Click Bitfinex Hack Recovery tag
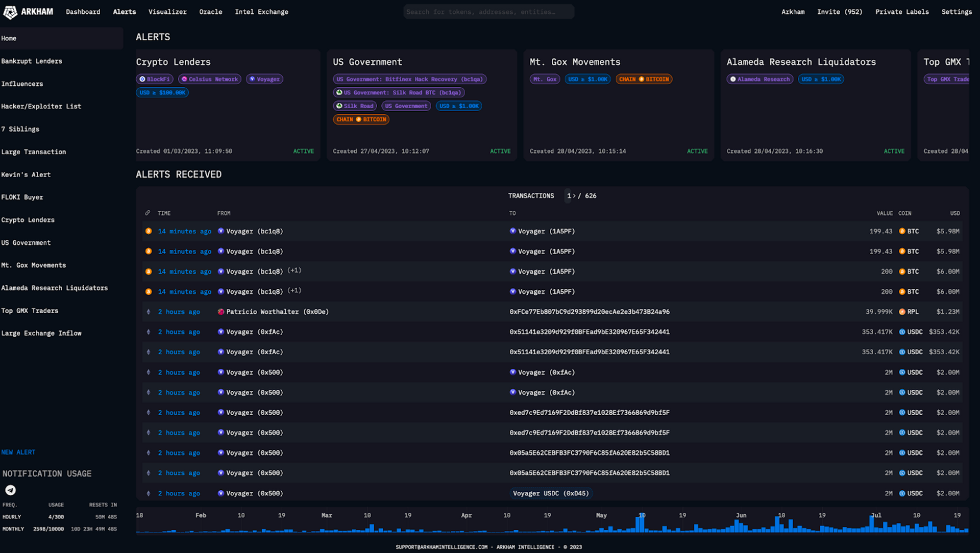980x553 pixels. [410, 79]
